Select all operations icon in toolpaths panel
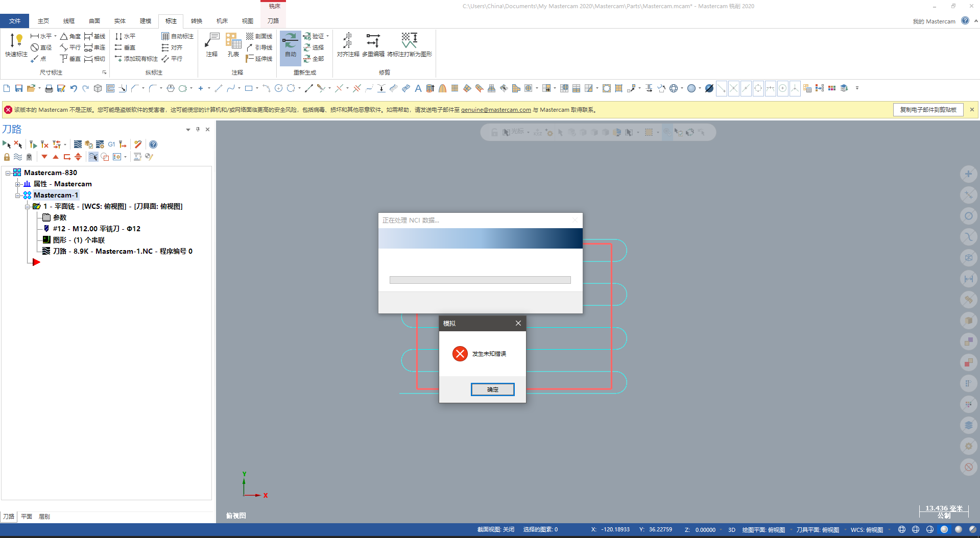This screenshot has height=538, width=980. coord(6,144)
